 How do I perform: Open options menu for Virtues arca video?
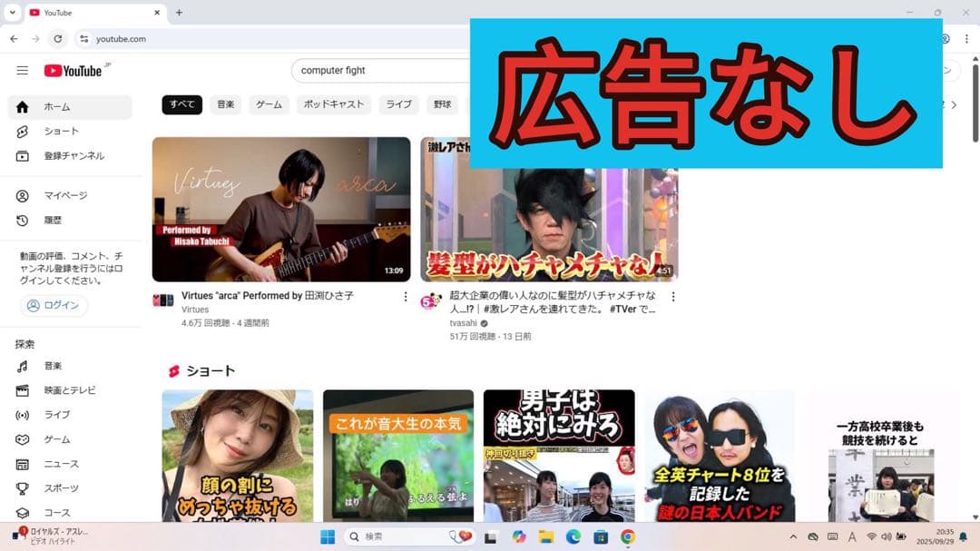point(405,297)
